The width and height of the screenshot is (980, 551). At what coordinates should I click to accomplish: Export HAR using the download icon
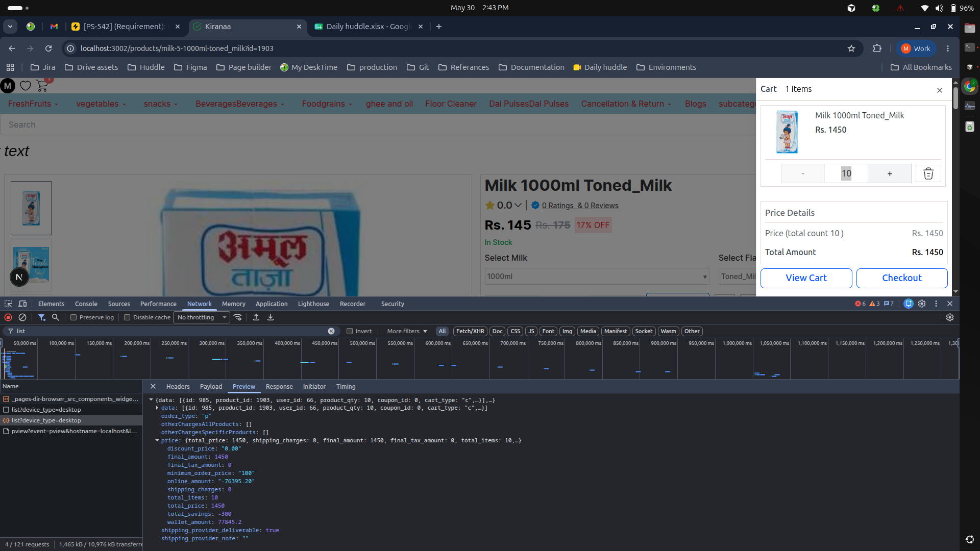[x=271, y=317]
